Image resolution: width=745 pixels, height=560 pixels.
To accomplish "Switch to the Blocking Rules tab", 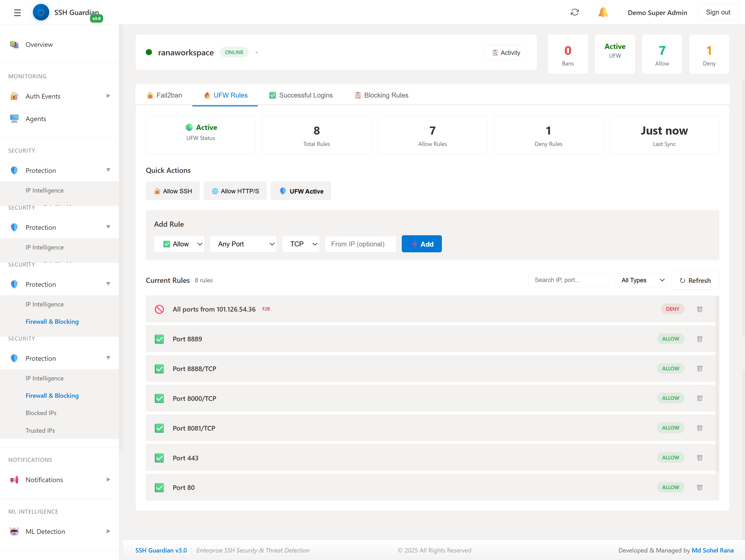I will pyautogui.click(x=381, y=95).
